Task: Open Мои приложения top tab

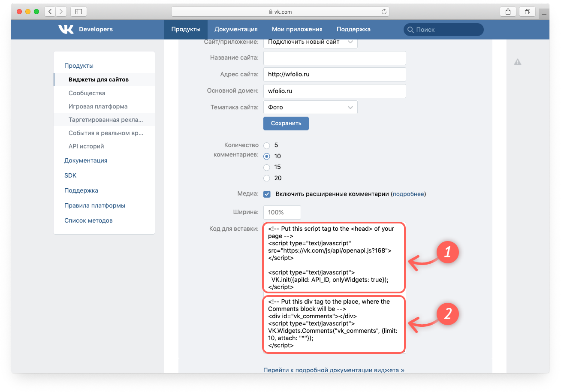Action: coord(297,29)
